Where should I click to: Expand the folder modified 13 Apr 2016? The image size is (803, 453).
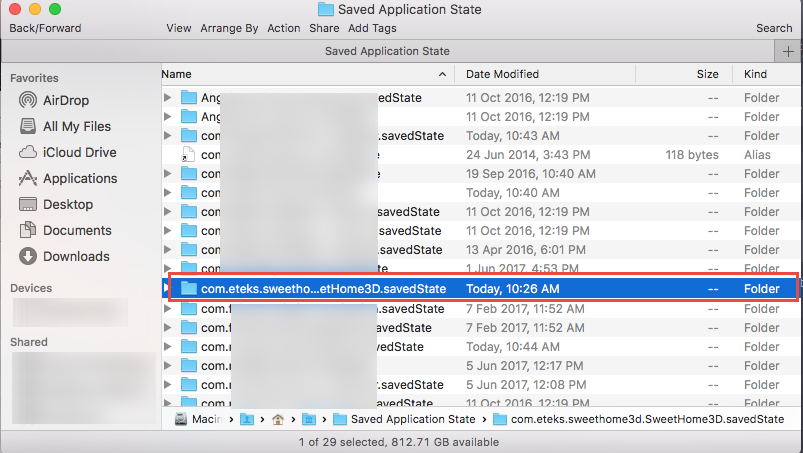coord(167,250)
